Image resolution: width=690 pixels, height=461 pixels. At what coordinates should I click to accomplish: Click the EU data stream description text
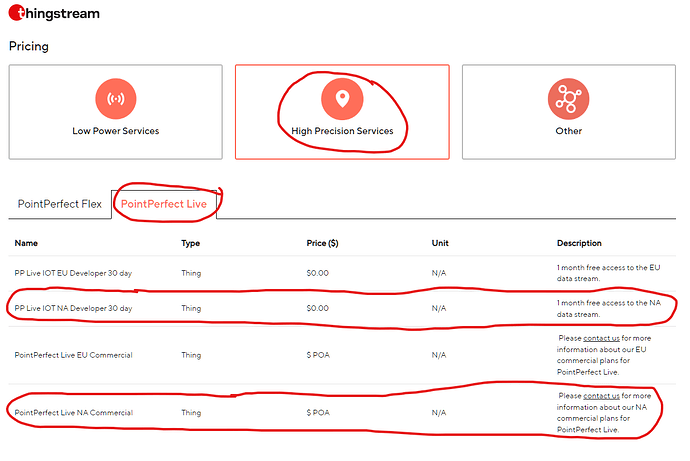[x=609, y=273]
